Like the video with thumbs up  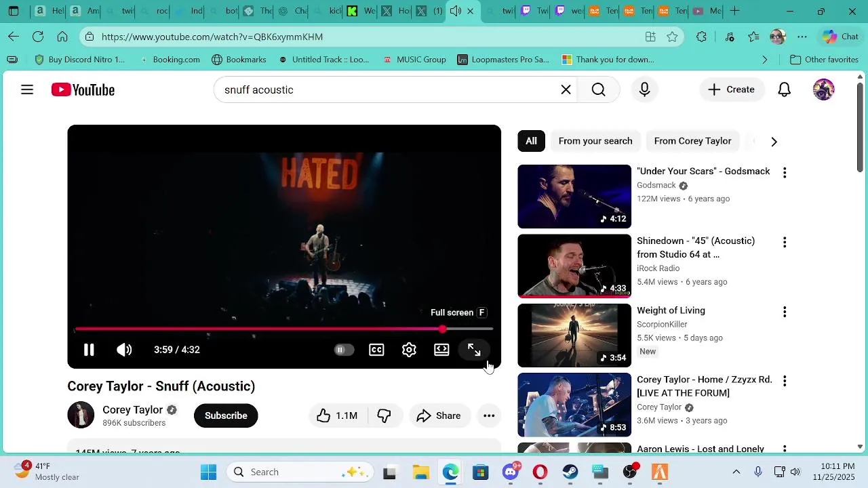[337, 415]
